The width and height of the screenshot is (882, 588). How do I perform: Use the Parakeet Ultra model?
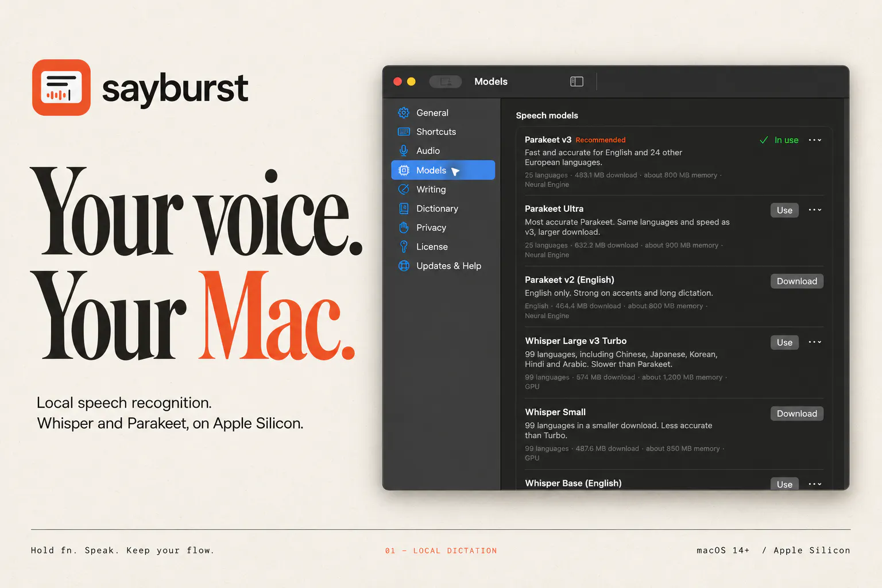pos(784,210)
